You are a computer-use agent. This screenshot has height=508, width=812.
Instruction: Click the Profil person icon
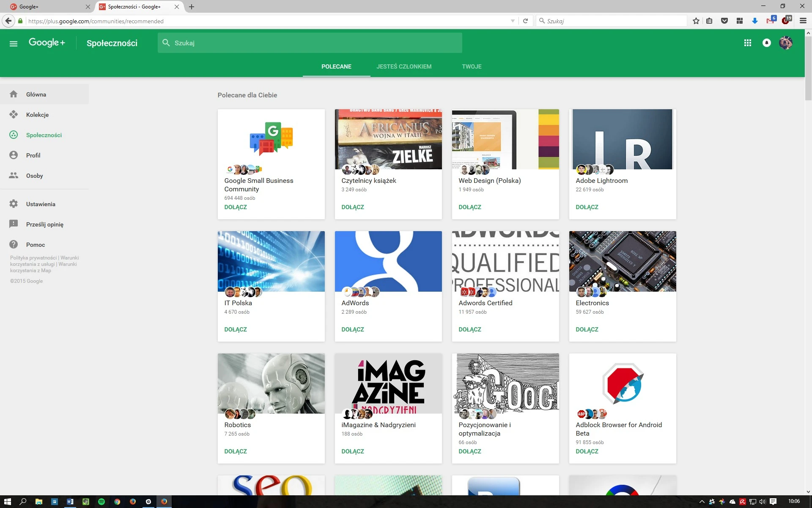[x=14, y=155]
